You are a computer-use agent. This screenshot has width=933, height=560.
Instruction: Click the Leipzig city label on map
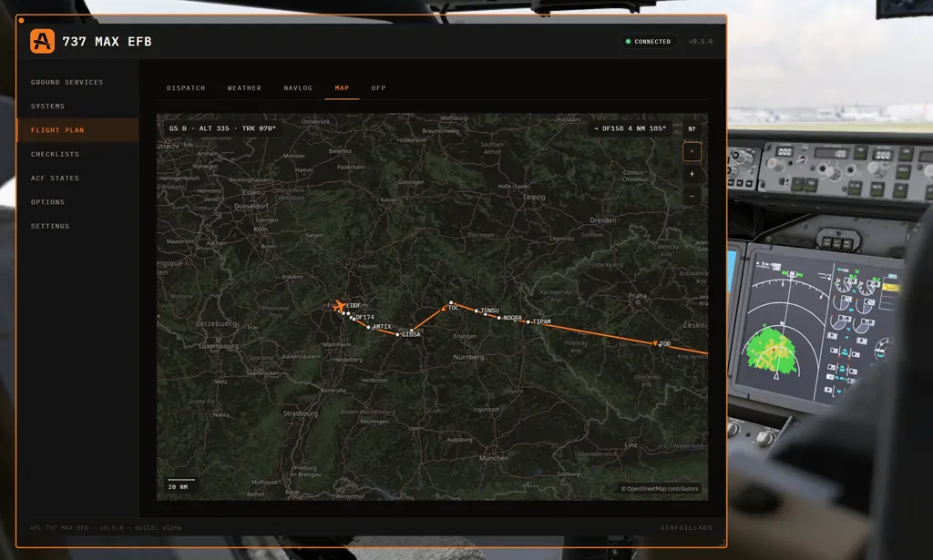(534, 197)
